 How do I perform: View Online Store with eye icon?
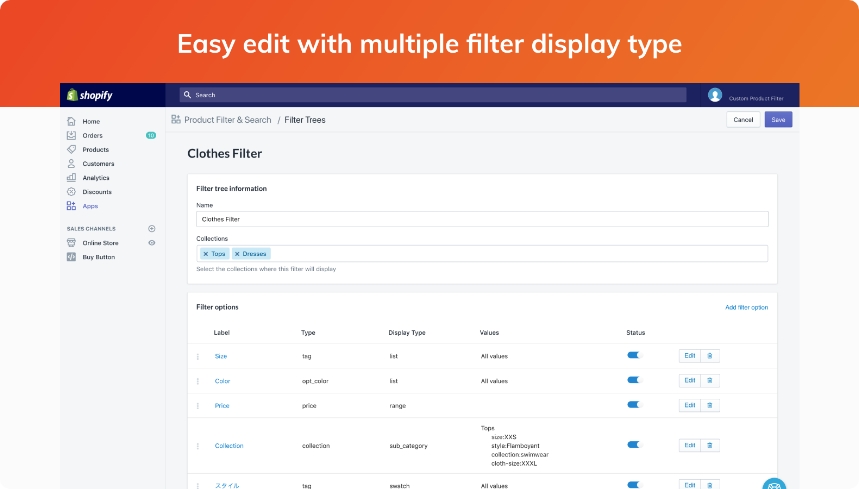[x=152, y=243]
